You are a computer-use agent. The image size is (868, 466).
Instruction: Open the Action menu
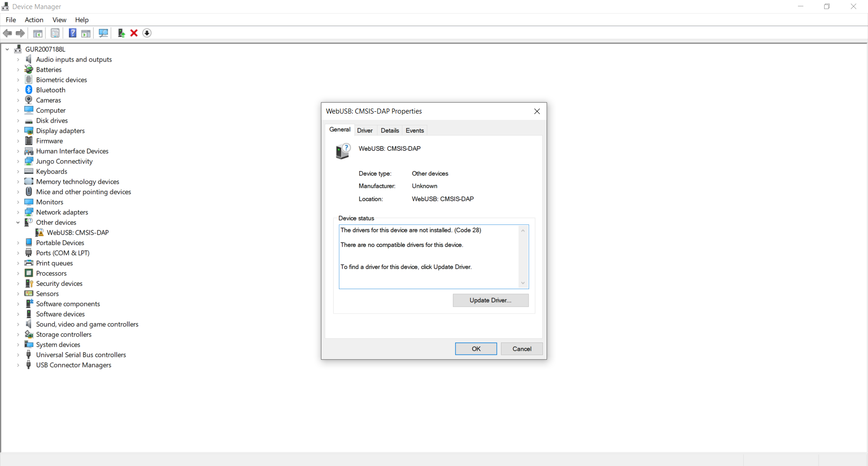(34, 20)
